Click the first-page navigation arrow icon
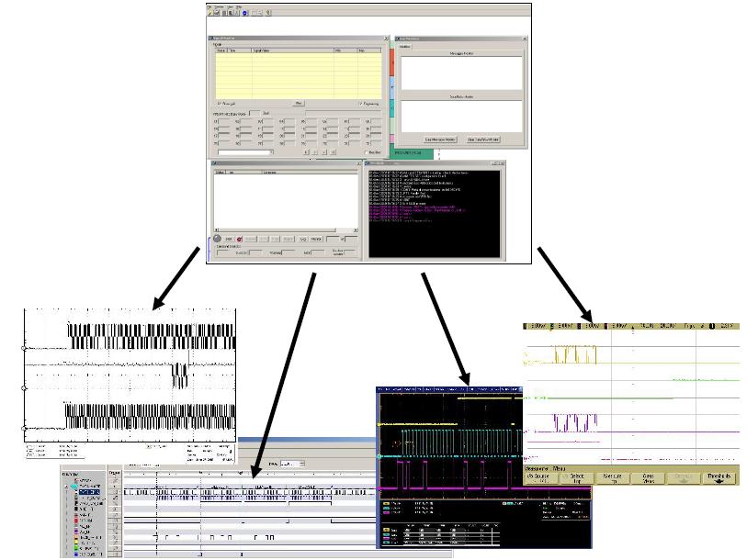This screenshot has width=747, height=560. (307, 152)
